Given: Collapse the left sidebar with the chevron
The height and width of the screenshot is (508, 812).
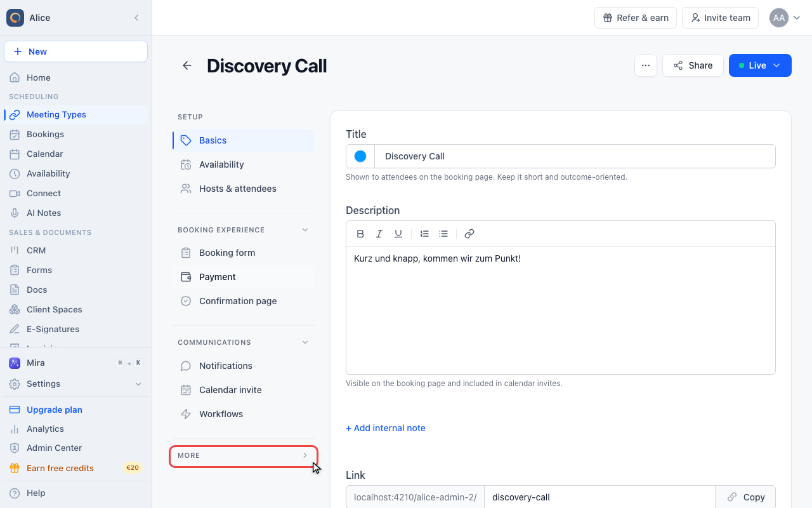Looking at the screenshot, I should 136,18.
